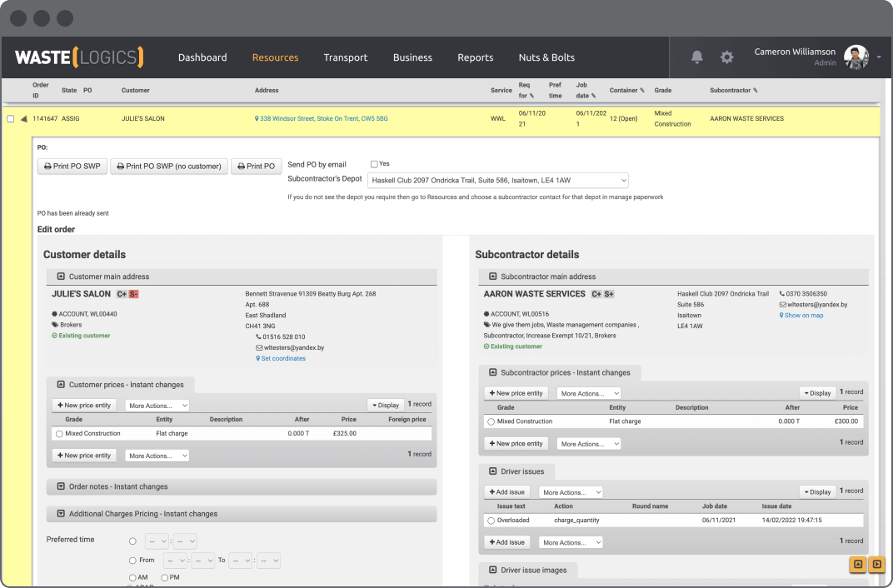Click orange up-arrow floating button
The height and width of the screenshot is (588, 893).
coord(858,564)
